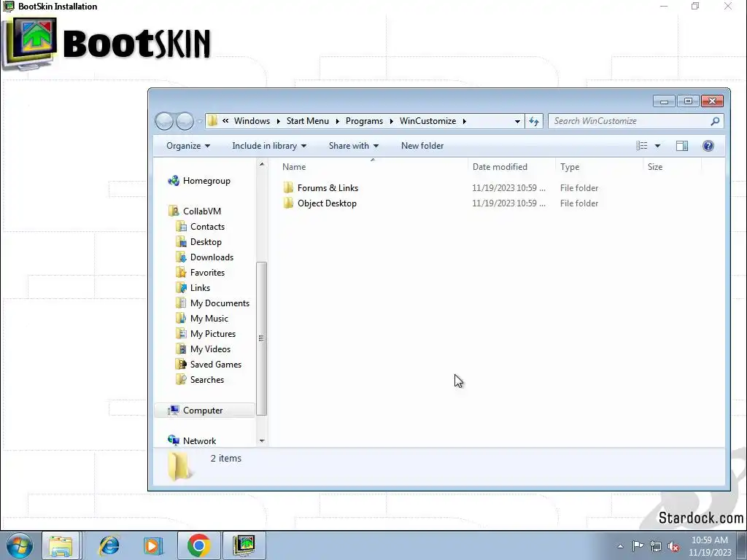Select Computer in navigation pane
Image resolution: width=747 pixels, height=560 pixels.
click(203, 411)
